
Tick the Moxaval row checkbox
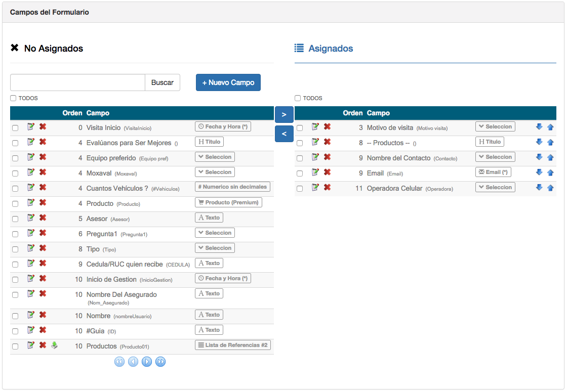(15, 173)
